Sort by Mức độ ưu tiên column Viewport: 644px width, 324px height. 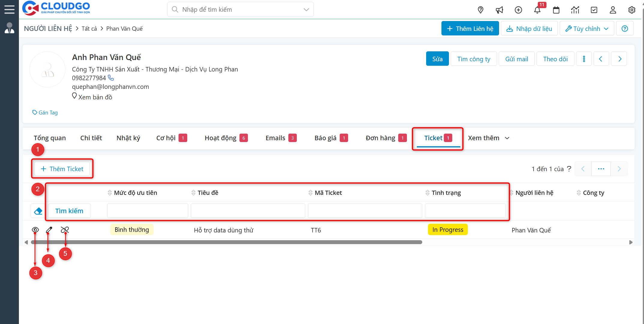pos(135,193)
